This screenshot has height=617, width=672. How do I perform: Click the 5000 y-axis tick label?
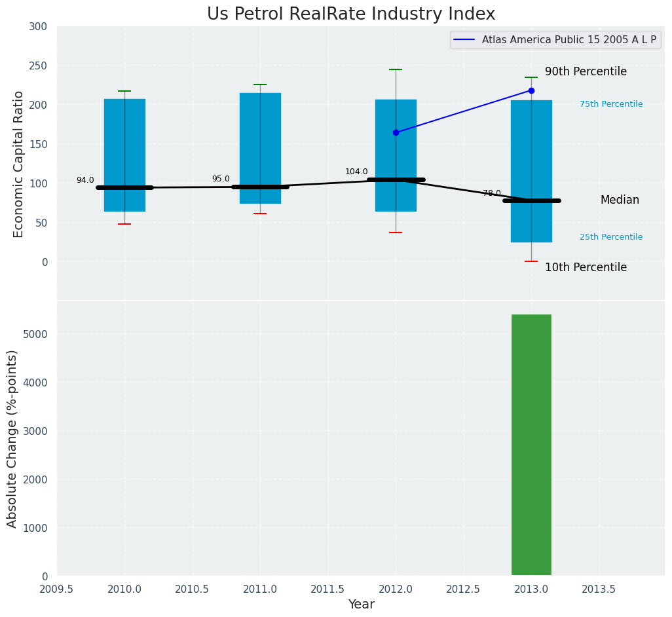(x=38, y=334)
